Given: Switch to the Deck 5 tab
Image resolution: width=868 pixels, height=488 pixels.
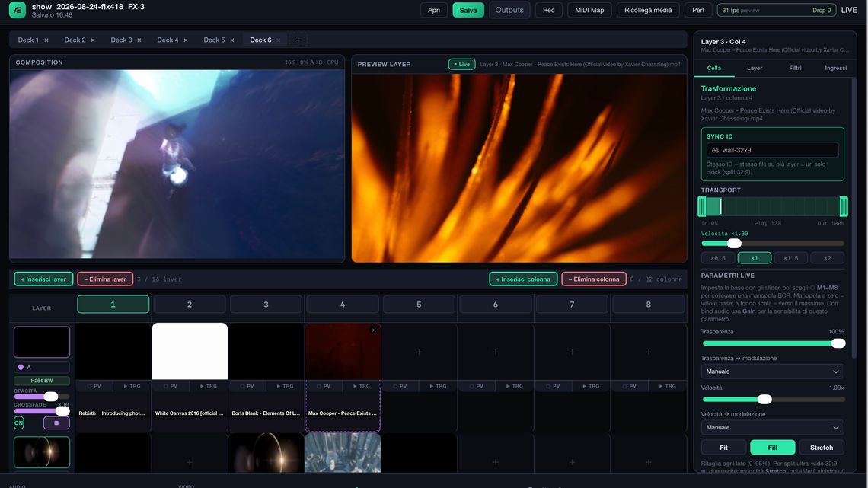Looking at the screenshot, I should point(214,40).
